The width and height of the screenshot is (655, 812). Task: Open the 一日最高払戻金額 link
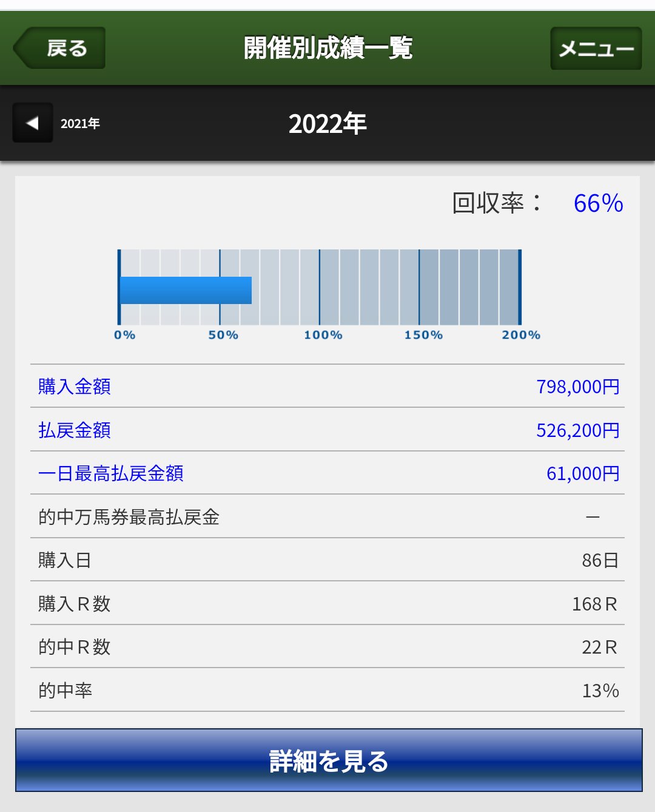(x=111, y=473)
